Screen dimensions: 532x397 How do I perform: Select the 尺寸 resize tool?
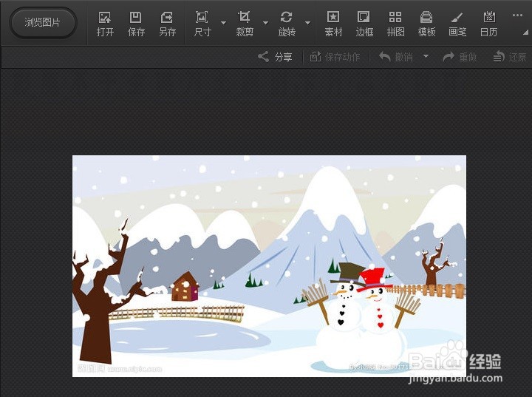[x=202, y=24]
